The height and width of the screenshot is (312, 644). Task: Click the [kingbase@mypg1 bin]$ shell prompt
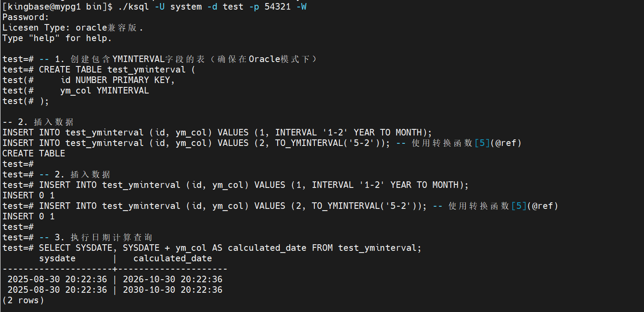57,7
